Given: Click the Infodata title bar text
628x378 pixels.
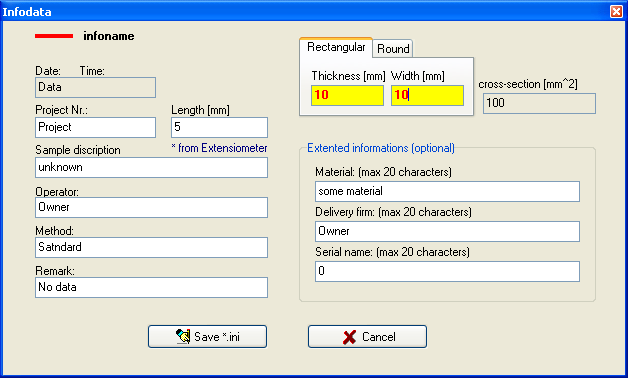Looking at the screenshot, I should [27, 12].
